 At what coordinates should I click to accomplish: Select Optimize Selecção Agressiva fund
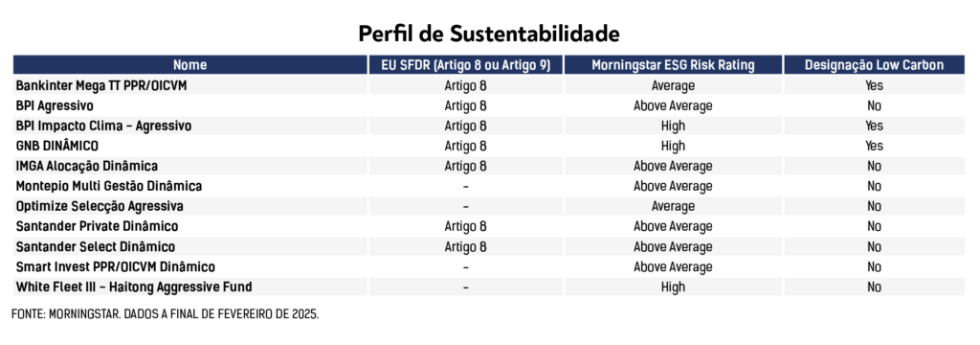tap(100, 206)
